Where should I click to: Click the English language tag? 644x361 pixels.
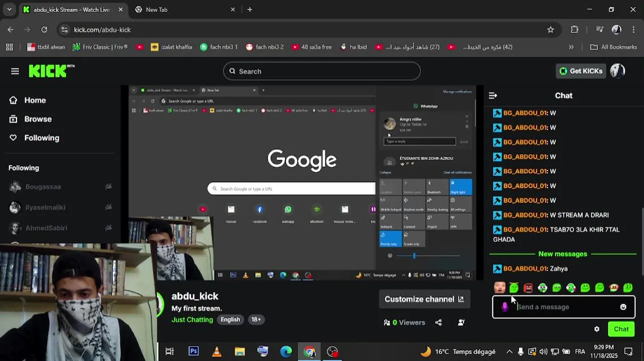230,319
